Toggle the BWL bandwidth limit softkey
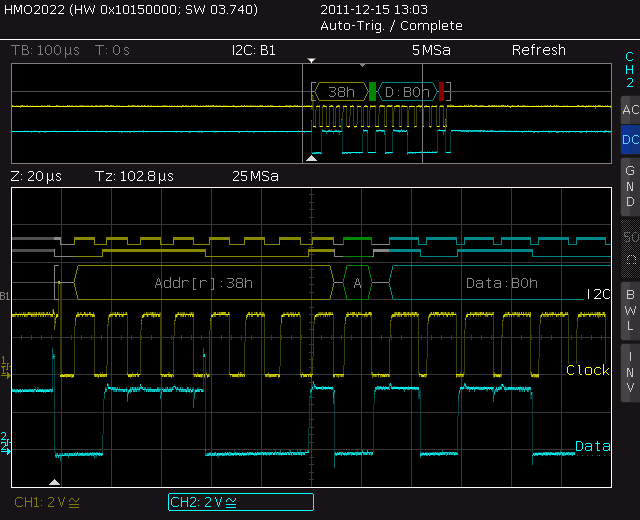This screenshot has width=640, height=520. click(x=631, y=310)
